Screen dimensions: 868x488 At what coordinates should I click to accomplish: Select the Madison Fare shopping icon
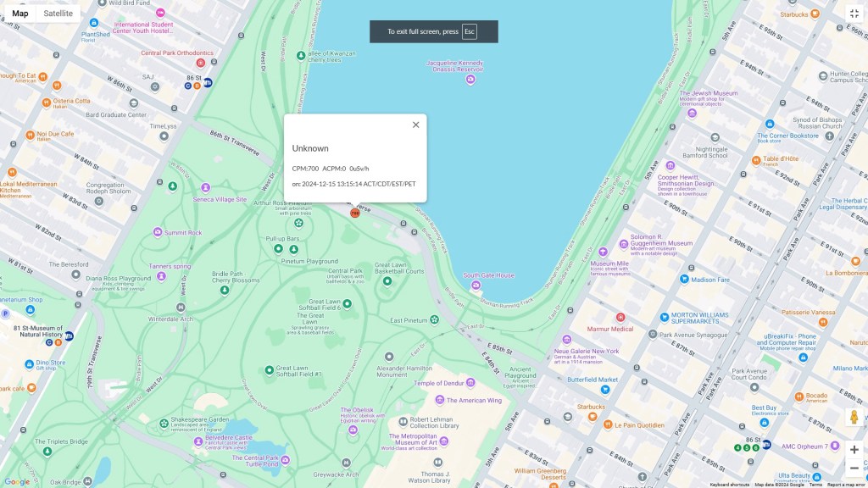683,279
